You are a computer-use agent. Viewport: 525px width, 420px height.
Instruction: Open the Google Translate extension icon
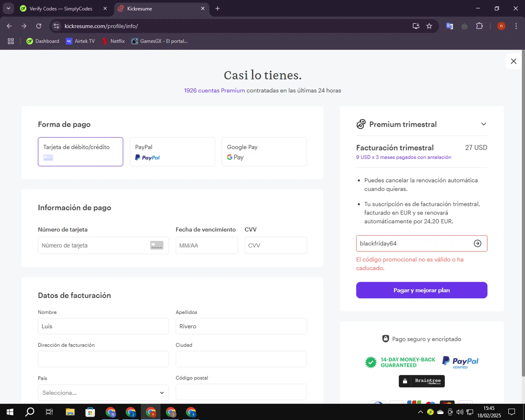450,26
